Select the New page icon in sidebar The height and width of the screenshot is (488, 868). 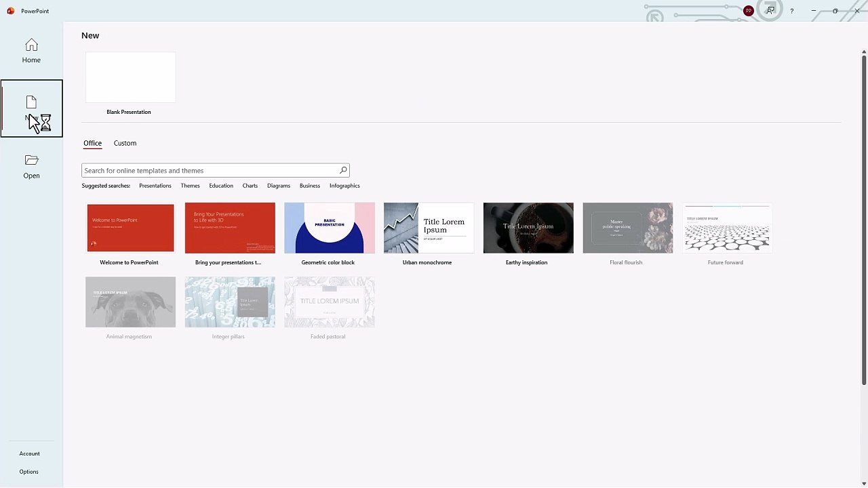click(x=31, y=102)
